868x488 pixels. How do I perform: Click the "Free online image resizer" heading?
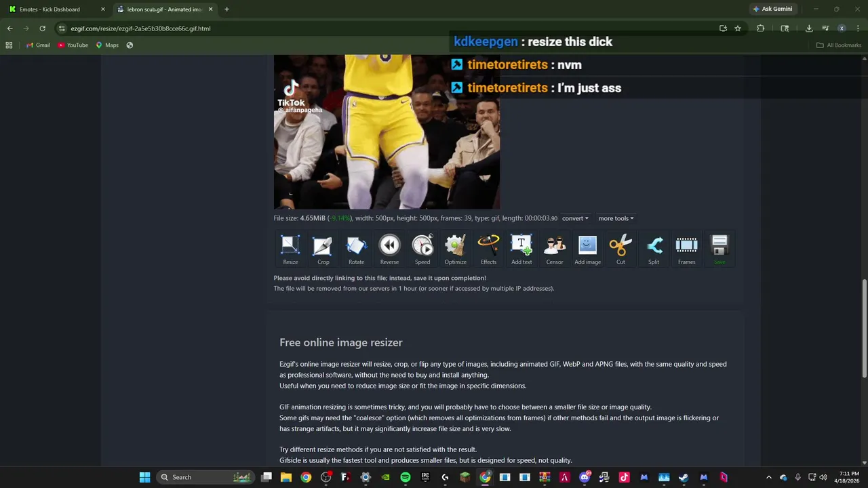coord(341,342)
